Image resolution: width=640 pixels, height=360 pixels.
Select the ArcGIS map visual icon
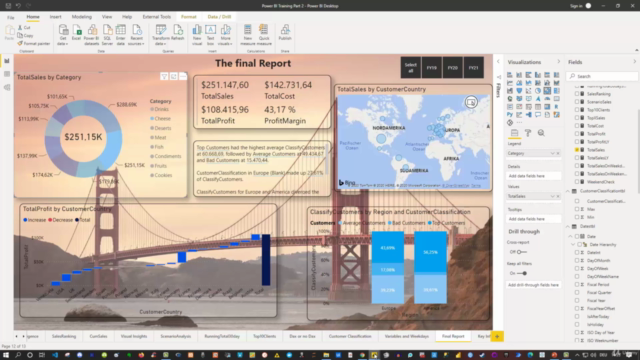[x=556, y=115]
